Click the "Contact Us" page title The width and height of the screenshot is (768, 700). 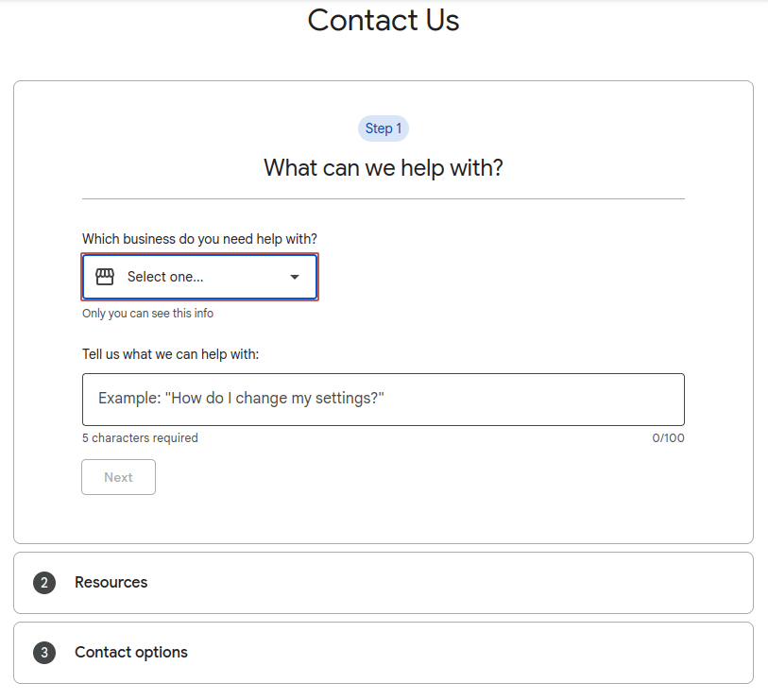pyautogui.click(x=383, y=20)
